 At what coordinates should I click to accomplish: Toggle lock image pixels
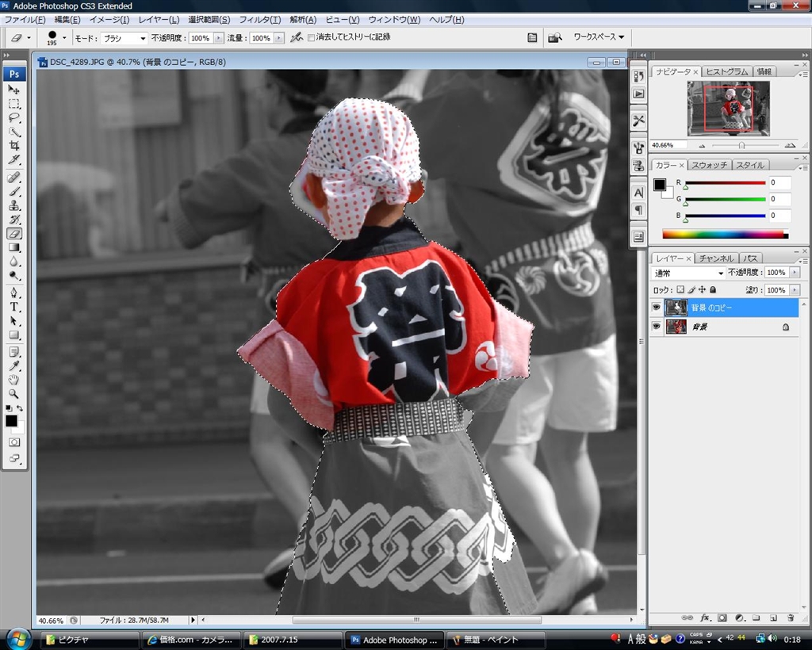(x=691, y=290)
